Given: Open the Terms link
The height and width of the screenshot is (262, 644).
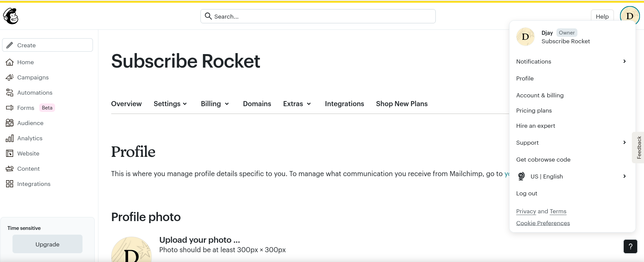Looking at the screenshot, I should [x=558, y=211].
